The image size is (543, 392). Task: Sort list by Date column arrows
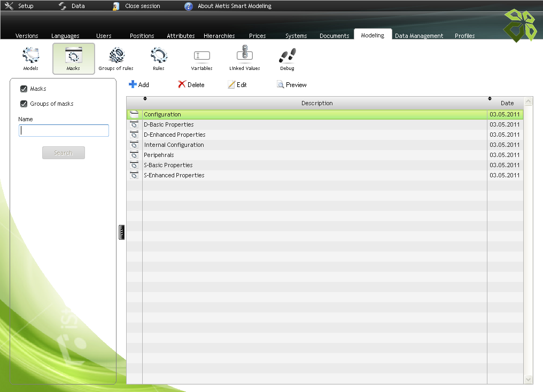click(490, 99)
